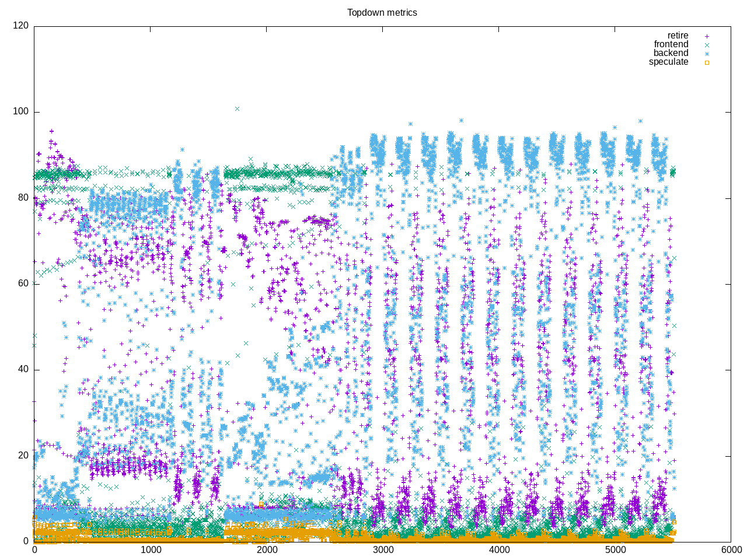Click the 1000 label on the x-axis
The width and height of the screenshot is (747, 560).
point(151,549)
